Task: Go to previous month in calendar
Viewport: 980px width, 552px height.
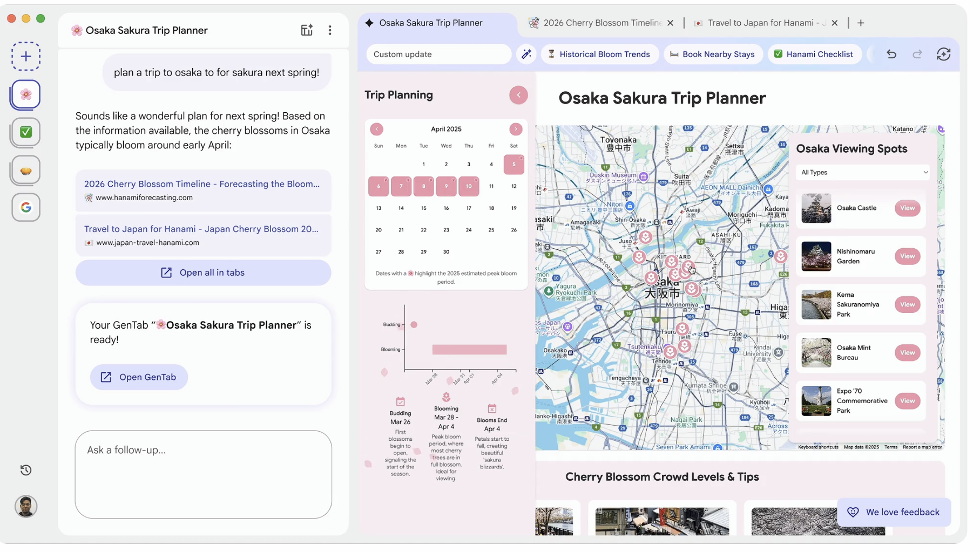Action: click(376, 129)
